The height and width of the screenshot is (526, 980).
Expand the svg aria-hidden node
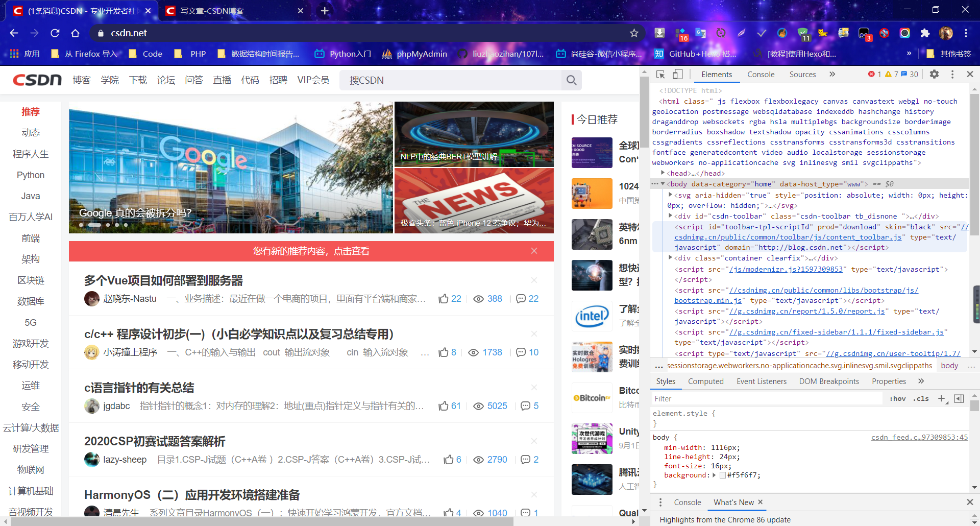[670, 195]
